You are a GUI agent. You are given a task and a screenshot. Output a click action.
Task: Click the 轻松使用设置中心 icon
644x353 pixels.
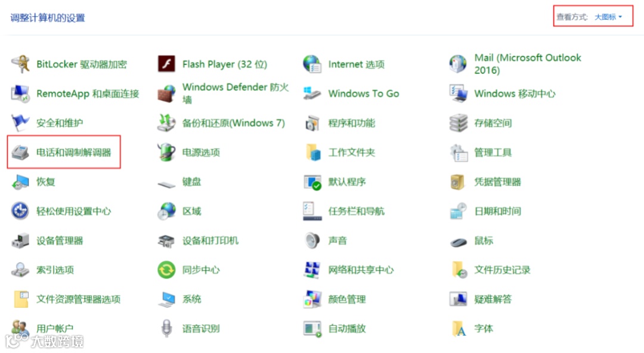[x=20, y=211]
